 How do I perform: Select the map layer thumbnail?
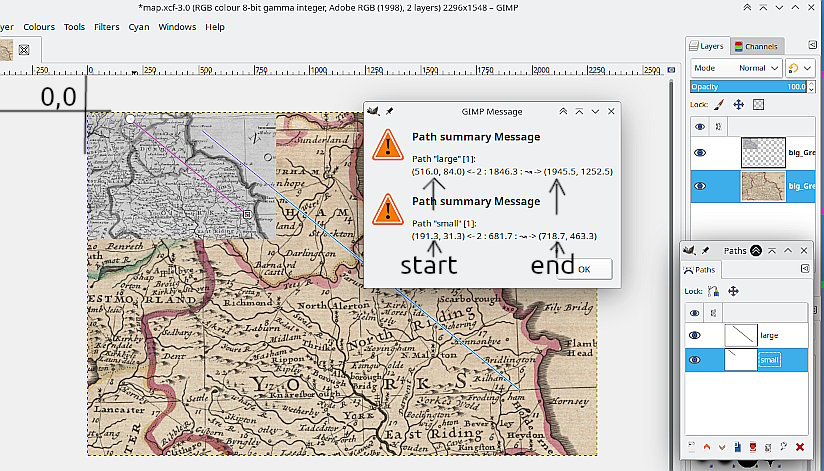[x=764, y=186]
